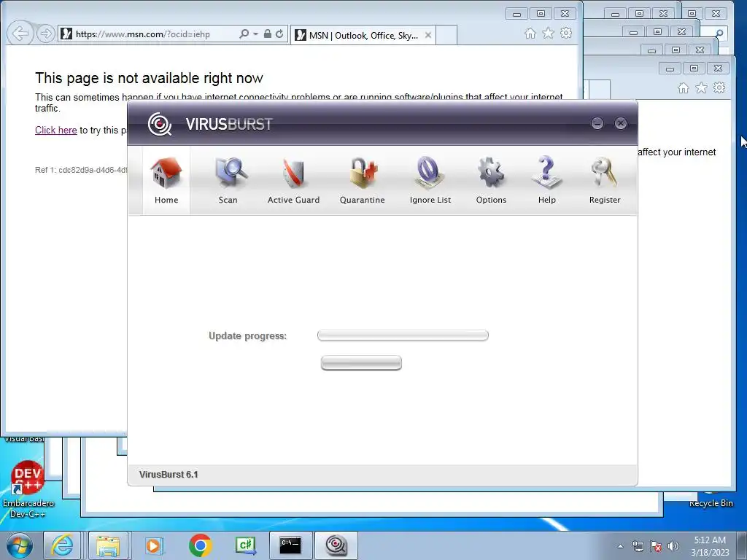
Task: Open the Action Center flag icon
Action: coord(656,546)
